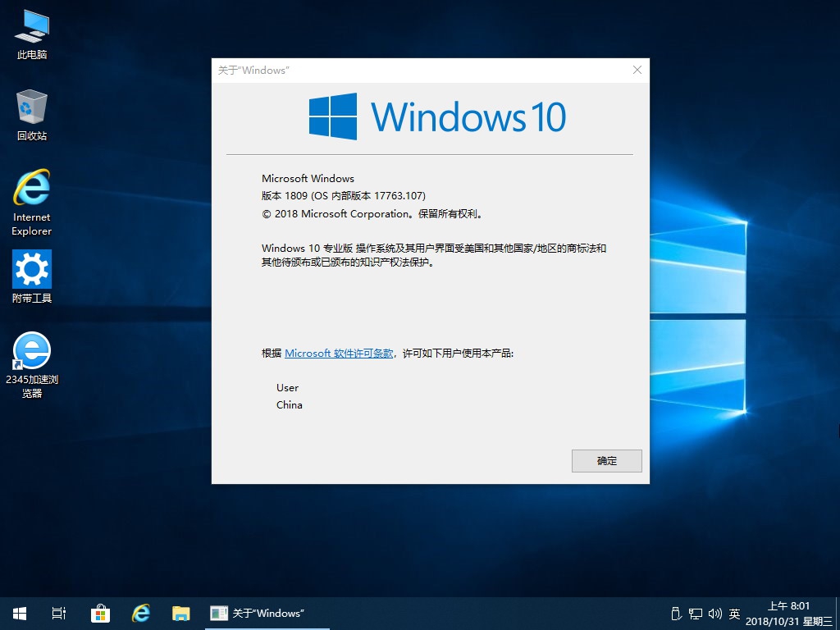
Task: Open the clock showing 上午 8:01
Action: pos(788,614)
